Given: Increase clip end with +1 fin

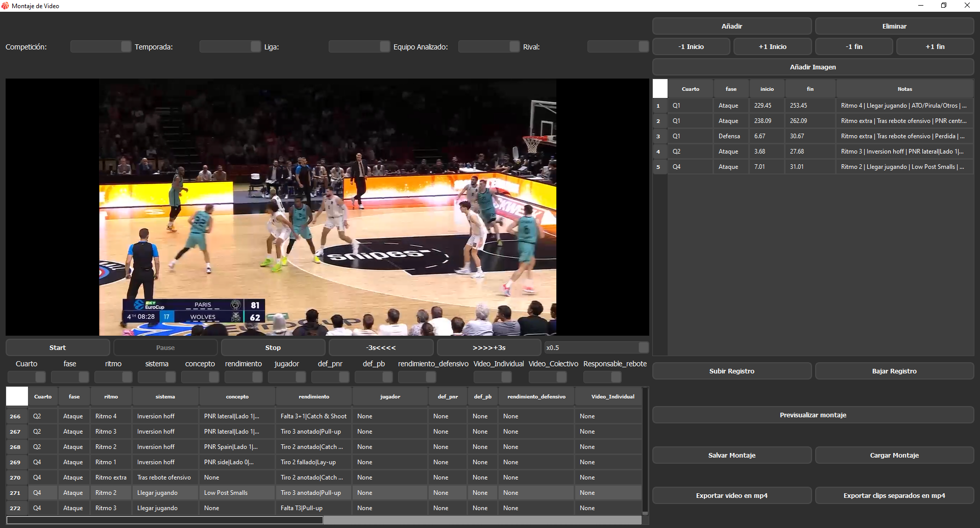Looking at the screenshot, I should pos(935,46).
